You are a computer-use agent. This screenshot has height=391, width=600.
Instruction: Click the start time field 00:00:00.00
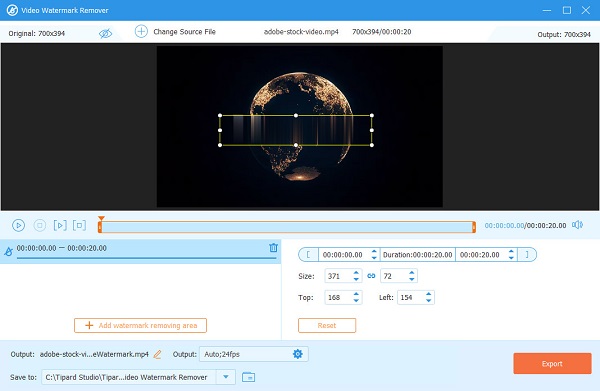(342, 255)
